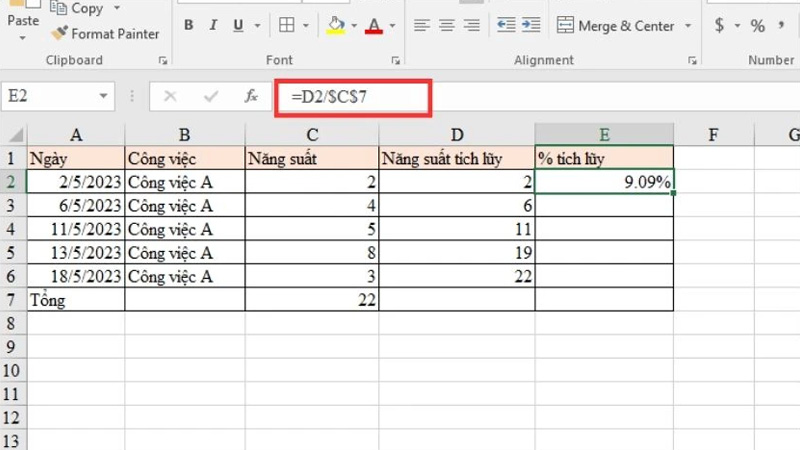Activate the Format Painter tool
800x450 pixels.
click(105, 34)
